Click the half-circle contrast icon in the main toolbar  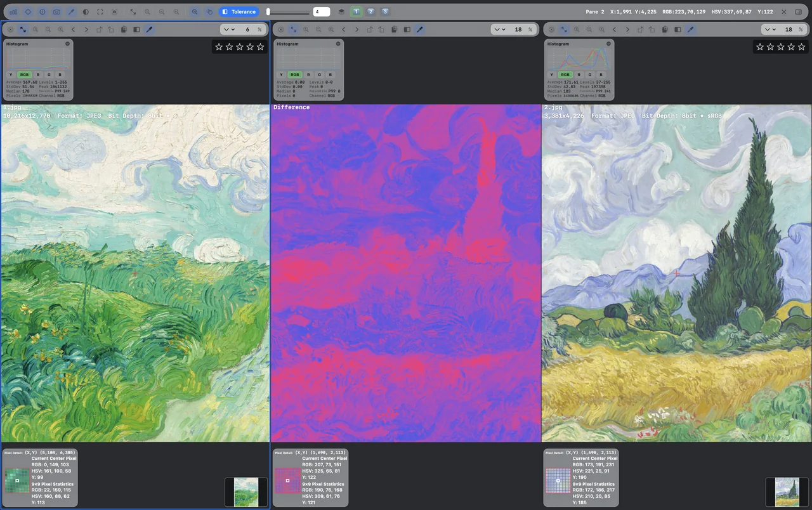coord(86,12)
